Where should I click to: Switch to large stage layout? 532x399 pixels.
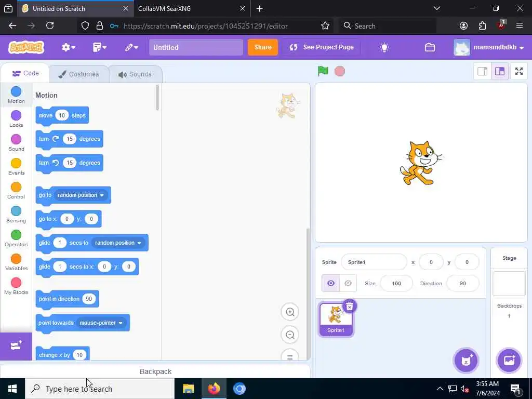(x=499, y=71)
